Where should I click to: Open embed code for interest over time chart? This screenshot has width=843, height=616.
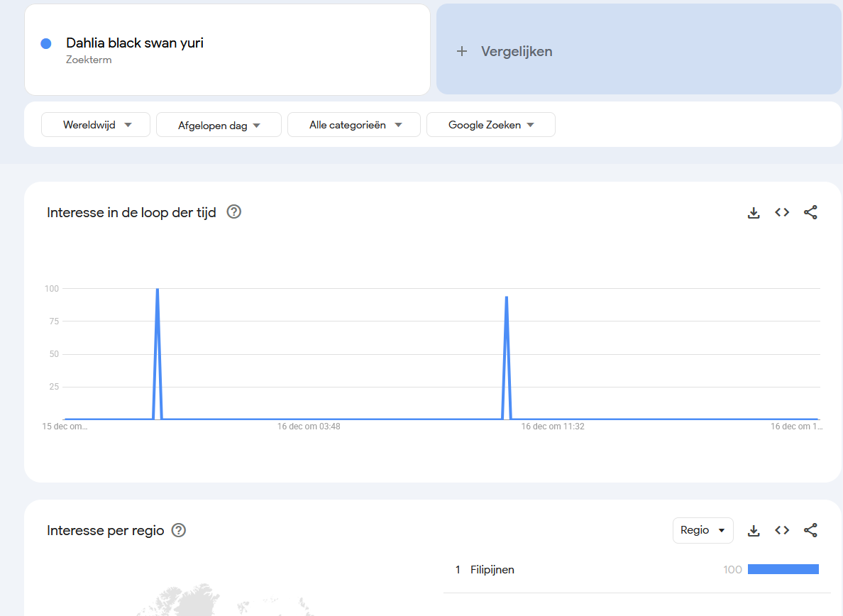[782, 212]
